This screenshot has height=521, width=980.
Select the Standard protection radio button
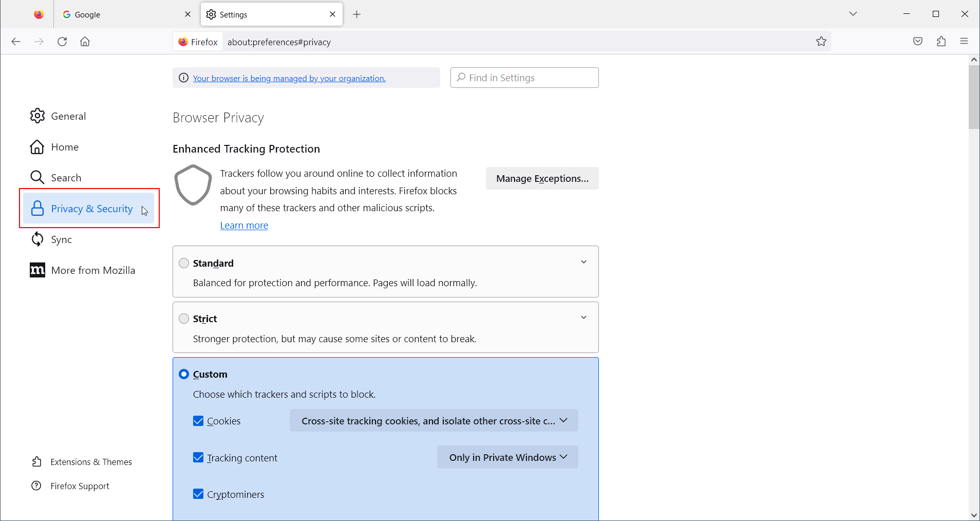click(183, 263)
